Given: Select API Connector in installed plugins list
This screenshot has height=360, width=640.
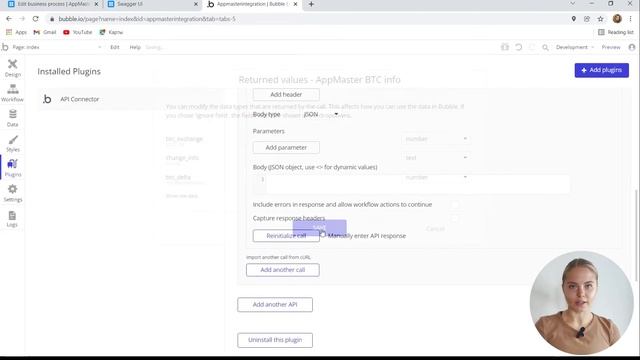Looking at the screenshot, I should (131, 99).
